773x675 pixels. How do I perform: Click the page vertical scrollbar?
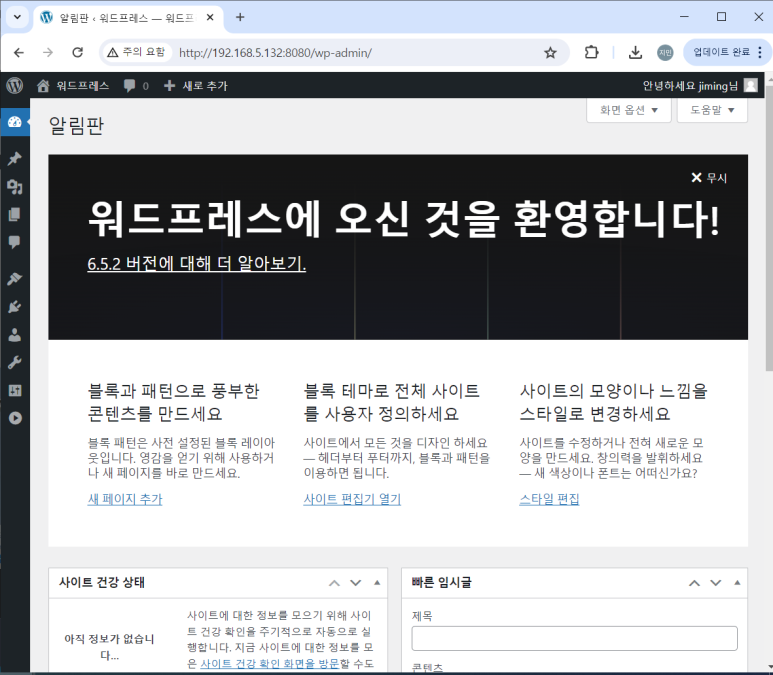769,231
